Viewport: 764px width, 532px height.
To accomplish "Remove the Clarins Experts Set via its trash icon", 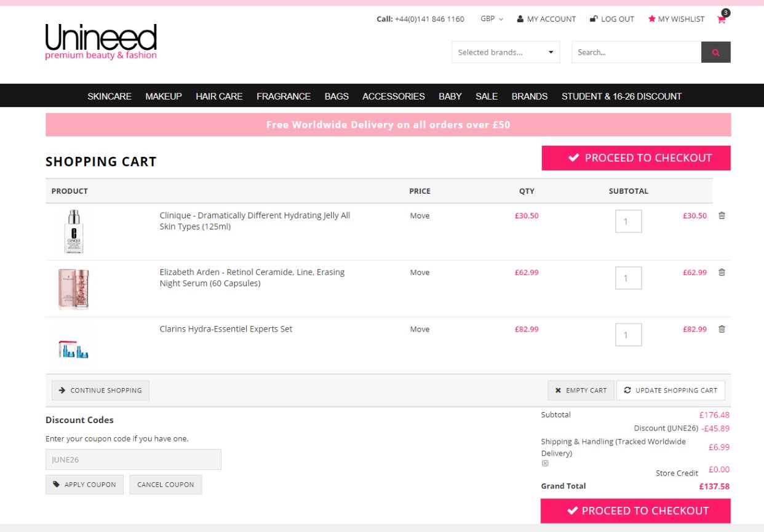I will [x=722, y=329].
